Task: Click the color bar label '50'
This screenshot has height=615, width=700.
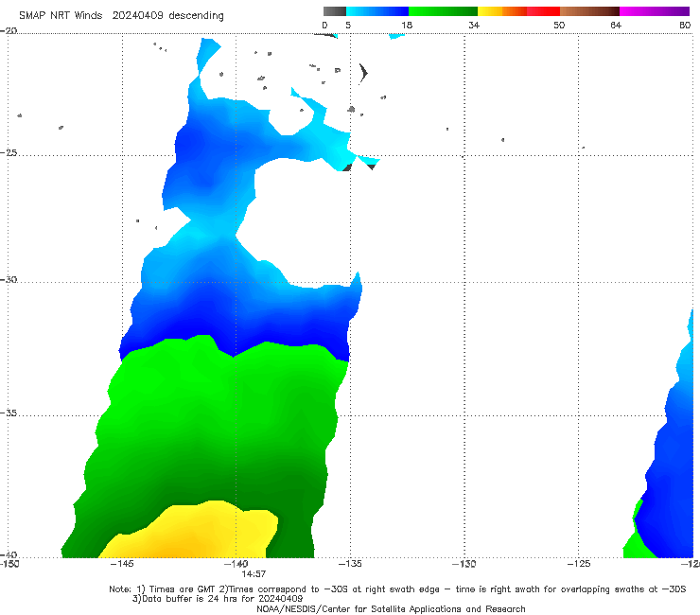Action: point(559,26)
